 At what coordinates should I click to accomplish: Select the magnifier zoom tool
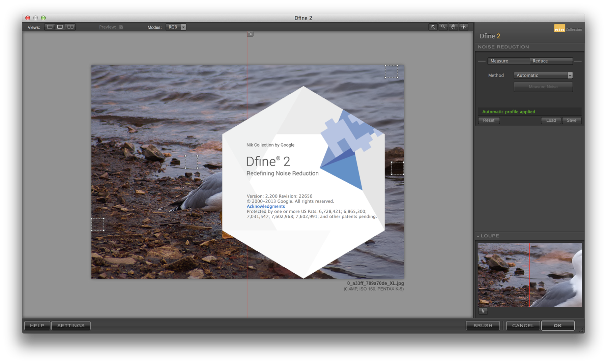[x=443, y=27]
